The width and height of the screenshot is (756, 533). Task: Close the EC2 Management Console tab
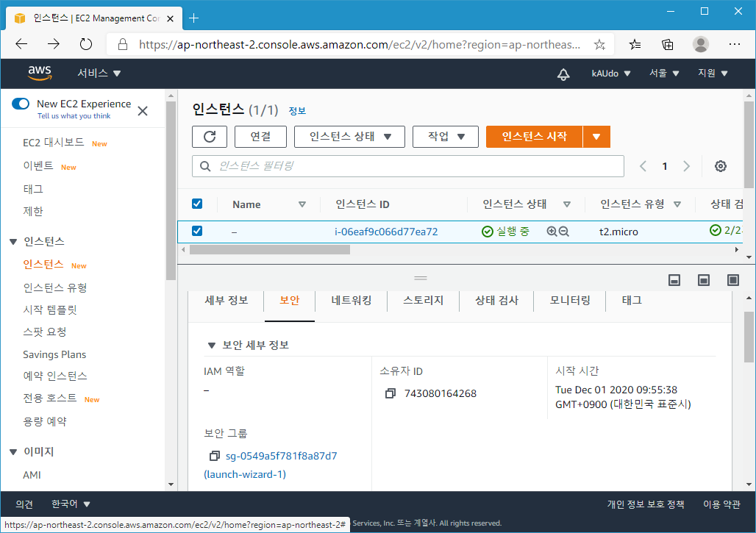tap(170, 19)
